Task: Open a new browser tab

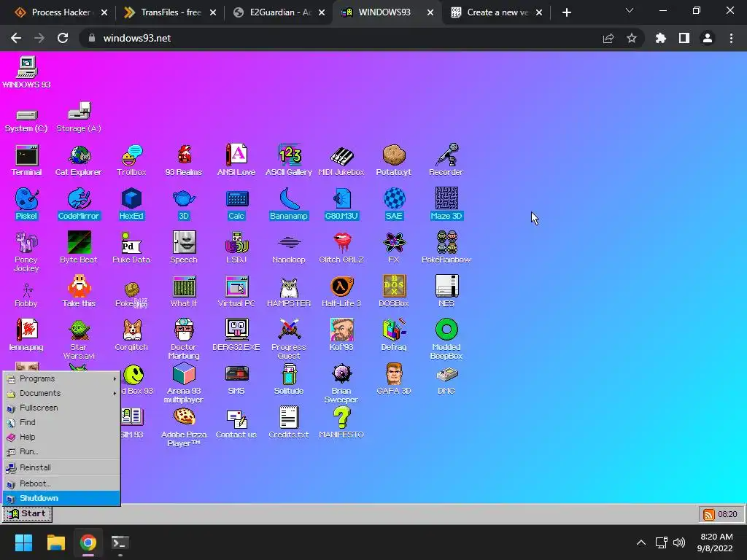Action: [x=566, y=13]
